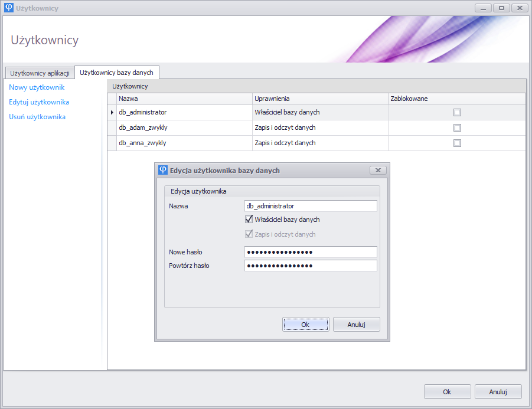Maximize the Użytkownicy window
The width and height of the screenshot is (532, 409).
(501, 8)
